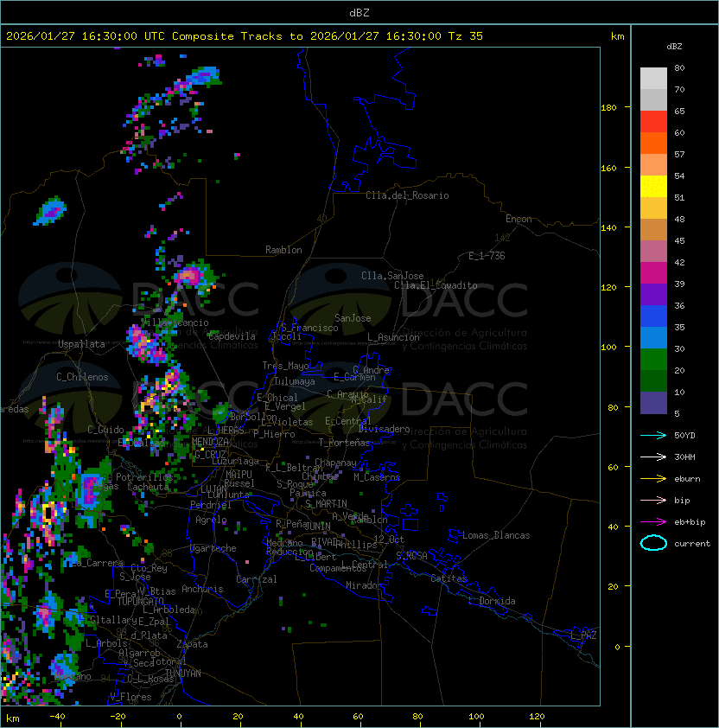The height and width of the screenshot is (728, 719).
Task: Click the 'Clla.del_Rosario' map label
Action: [x=407, y=195]
